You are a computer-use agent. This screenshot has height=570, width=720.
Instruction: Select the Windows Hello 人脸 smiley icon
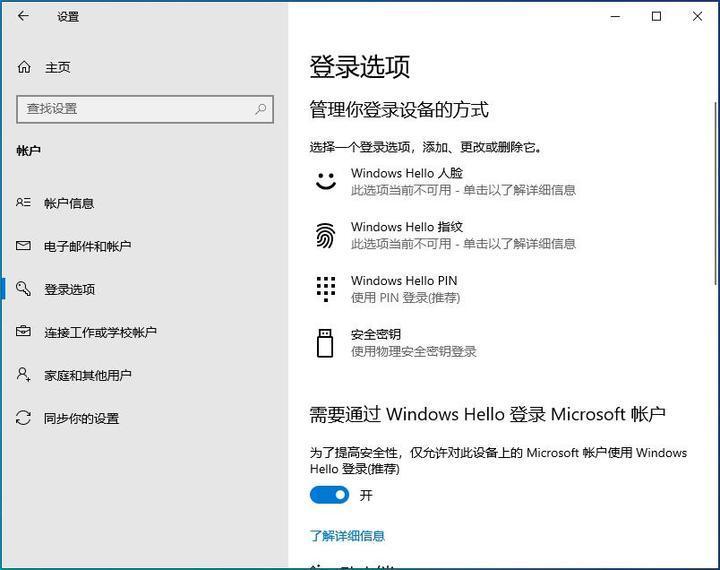pyautogui.click(x=325, y=181)
